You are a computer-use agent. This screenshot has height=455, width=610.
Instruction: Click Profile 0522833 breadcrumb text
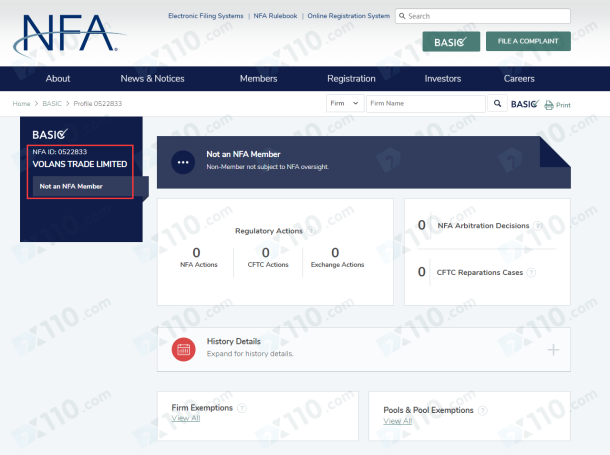[x=98, y=103]
